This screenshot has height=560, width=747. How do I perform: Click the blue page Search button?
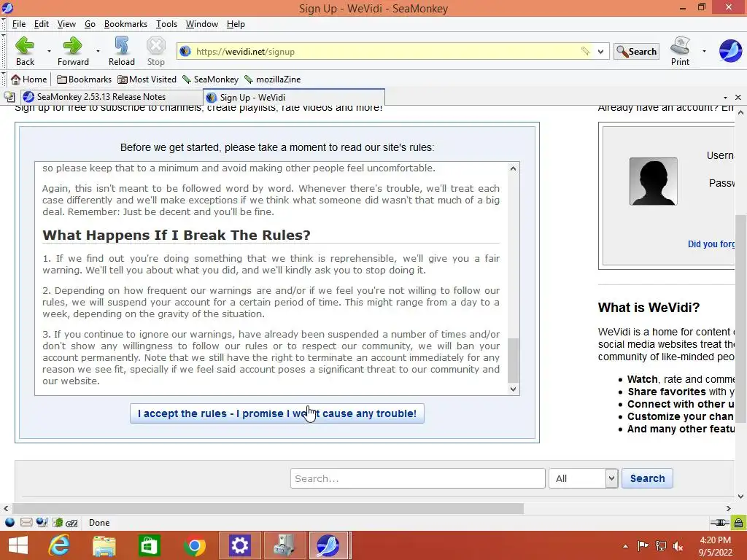[647, 478]
